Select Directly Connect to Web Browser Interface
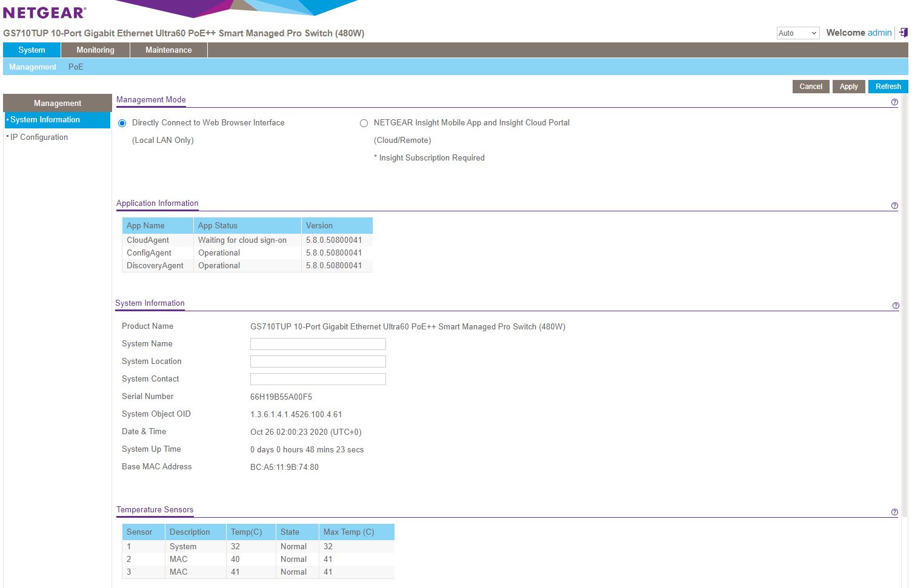 pos(122,124)
